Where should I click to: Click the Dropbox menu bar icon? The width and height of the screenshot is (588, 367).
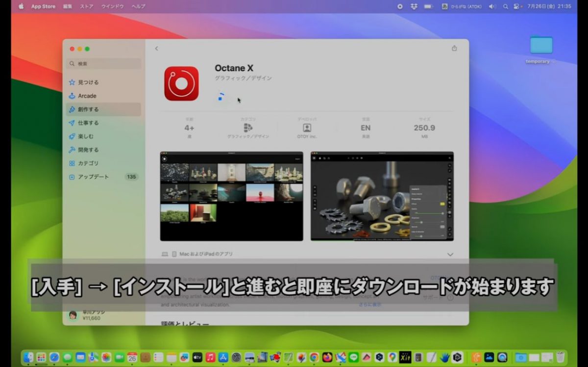414,6
